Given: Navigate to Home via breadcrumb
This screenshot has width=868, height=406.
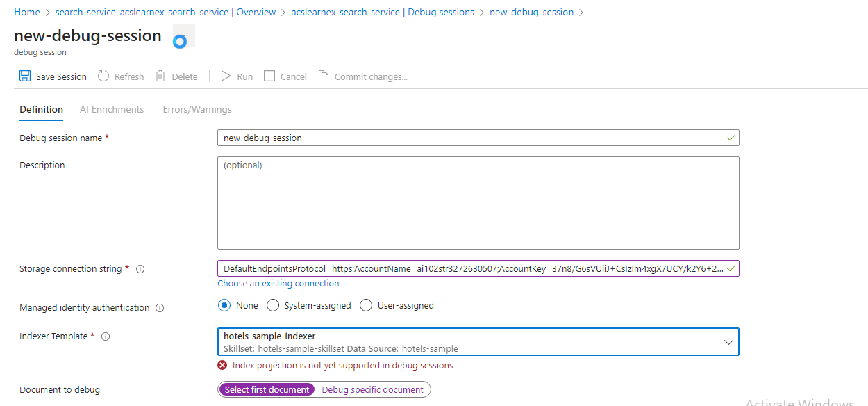Looking at the screenshot, I should click(26, 12).
